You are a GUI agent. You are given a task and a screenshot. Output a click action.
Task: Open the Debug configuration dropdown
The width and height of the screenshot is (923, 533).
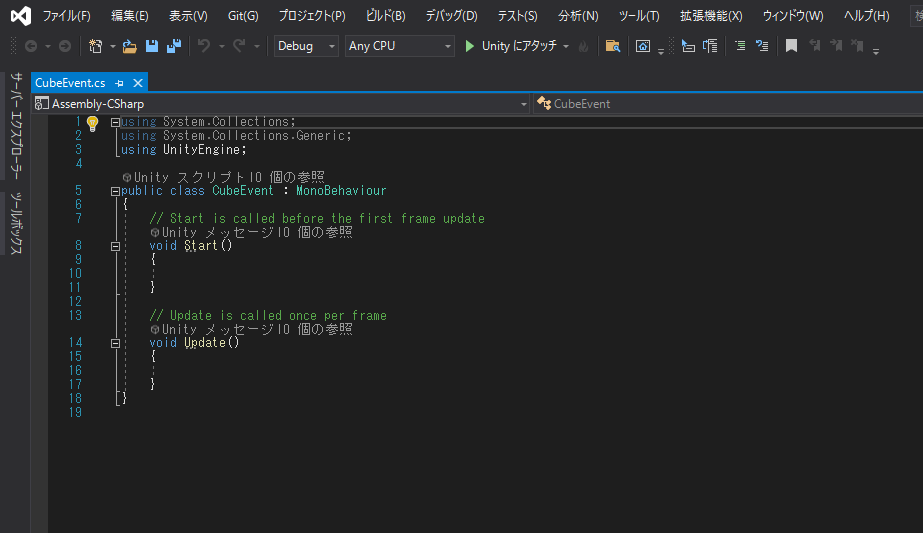pos(306,46)
